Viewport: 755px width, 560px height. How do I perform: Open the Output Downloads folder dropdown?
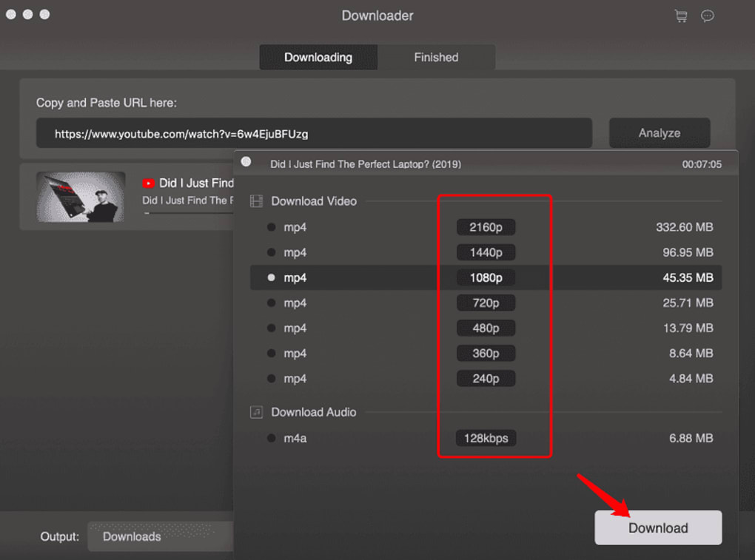159,536
